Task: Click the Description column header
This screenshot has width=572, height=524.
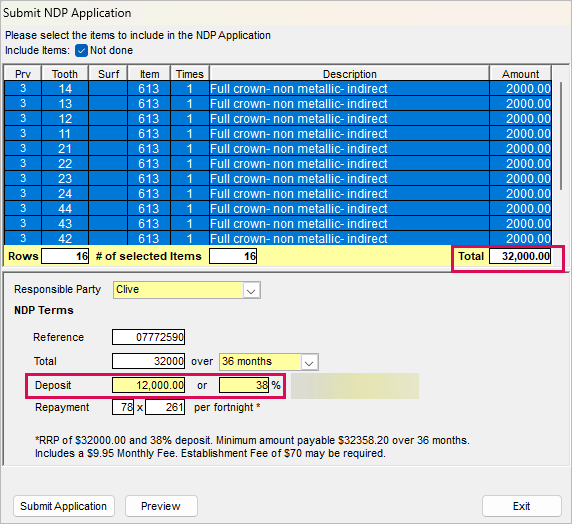Action: pyautogui.click(x=349, y=74)
